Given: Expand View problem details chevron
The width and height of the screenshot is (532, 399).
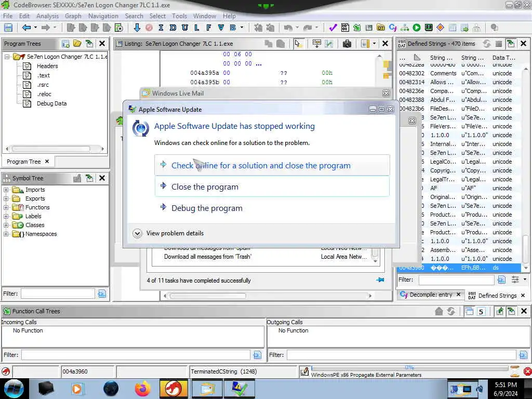Looking at the screenshot, I should coord(137,233).
